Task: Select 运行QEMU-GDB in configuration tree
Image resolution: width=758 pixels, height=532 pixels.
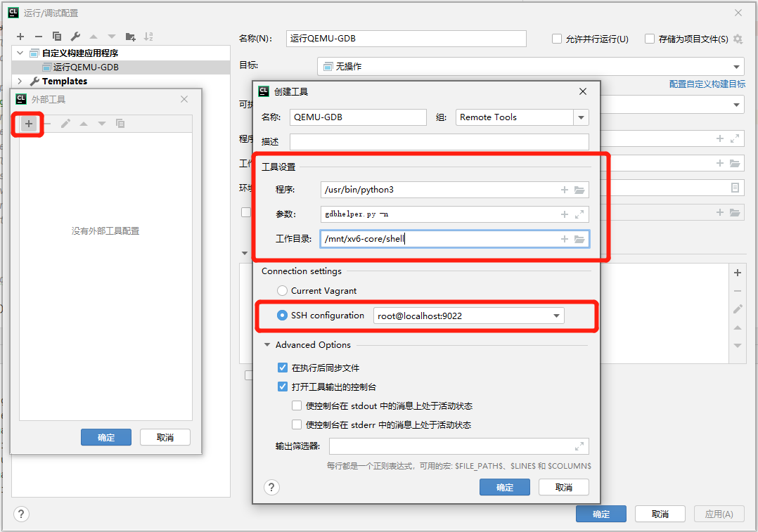Action: pyautogui.click(x=85, y=67)
